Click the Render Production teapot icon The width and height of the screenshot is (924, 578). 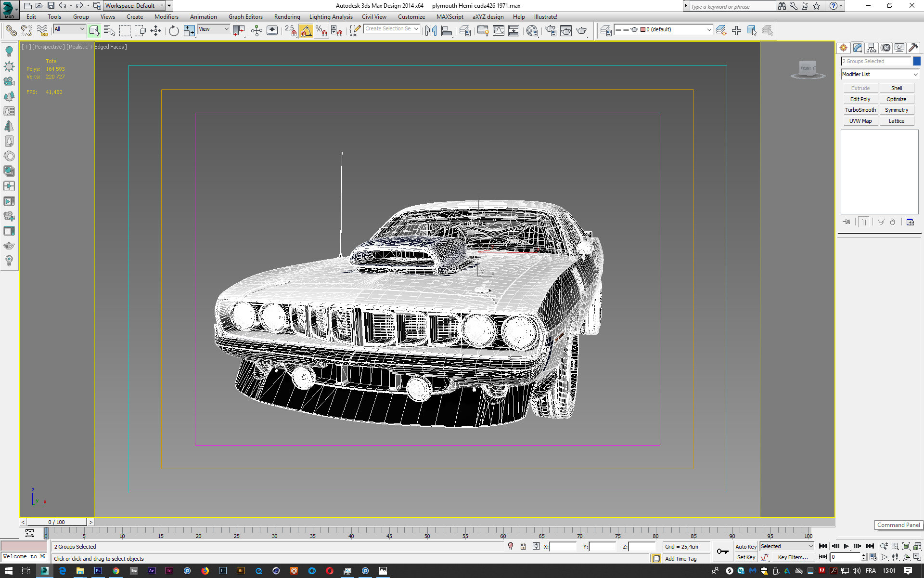pyautogui.click(x=582, y=31)
